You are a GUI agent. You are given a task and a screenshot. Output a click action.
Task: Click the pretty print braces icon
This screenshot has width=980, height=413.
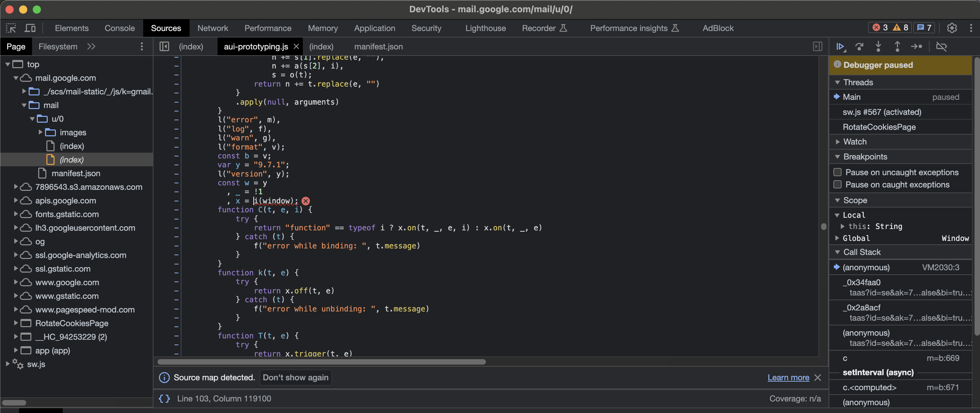pos(164,398)
